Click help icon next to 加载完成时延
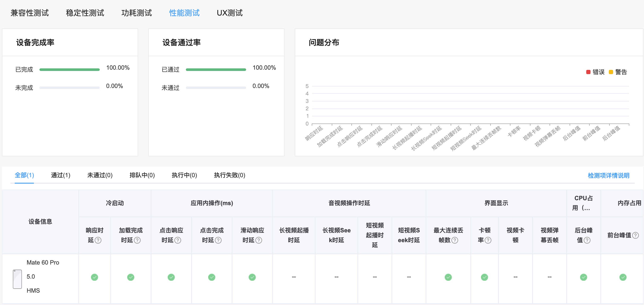The width and height of the screenshot is (644, 305). 137,240
